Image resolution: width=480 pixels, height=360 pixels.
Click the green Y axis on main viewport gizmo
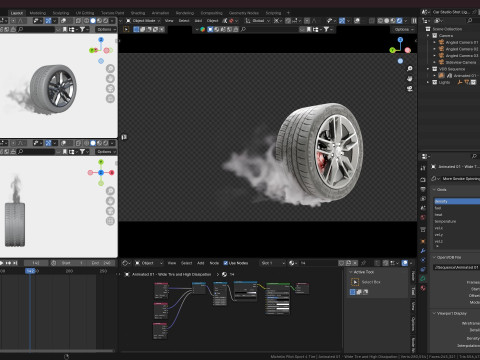point(393,50)
